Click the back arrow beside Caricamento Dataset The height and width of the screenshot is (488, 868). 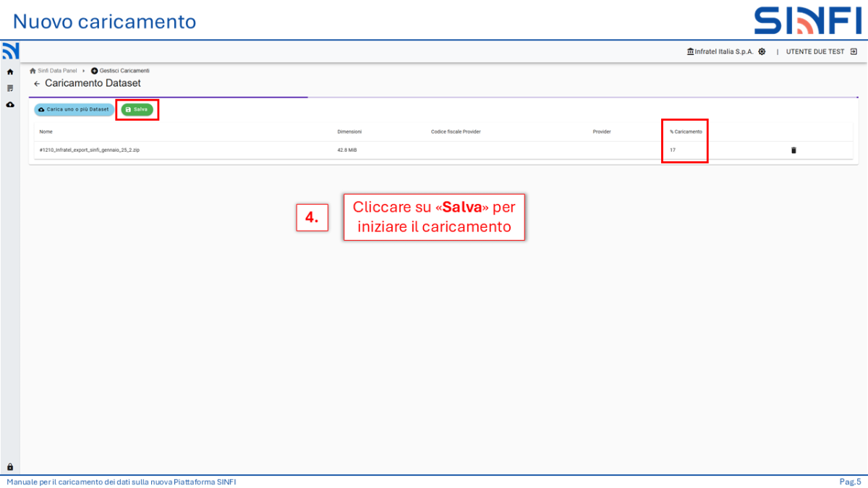click(x=37, y=84)
